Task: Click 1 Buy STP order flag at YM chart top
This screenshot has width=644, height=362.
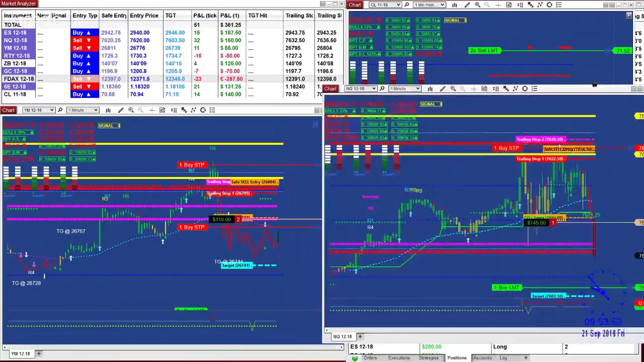Action: click(192, 165)
